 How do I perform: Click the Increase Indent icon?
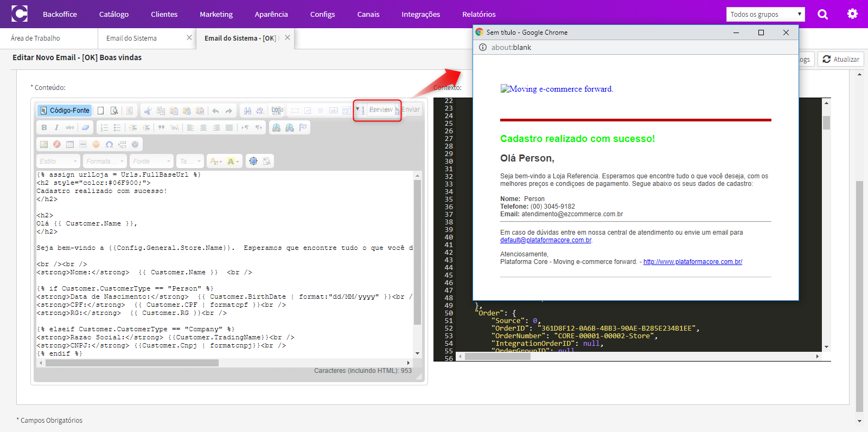click(x=146, y=127)
